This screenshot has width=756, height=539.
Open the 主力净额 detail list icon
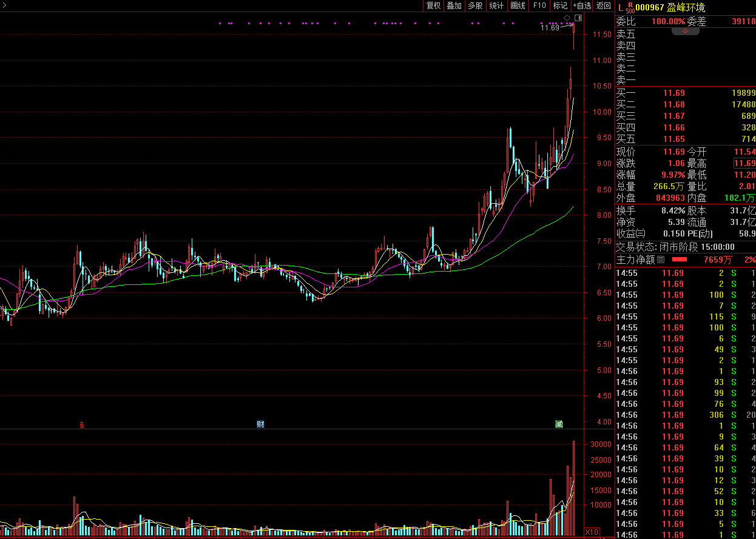(661, 259)
